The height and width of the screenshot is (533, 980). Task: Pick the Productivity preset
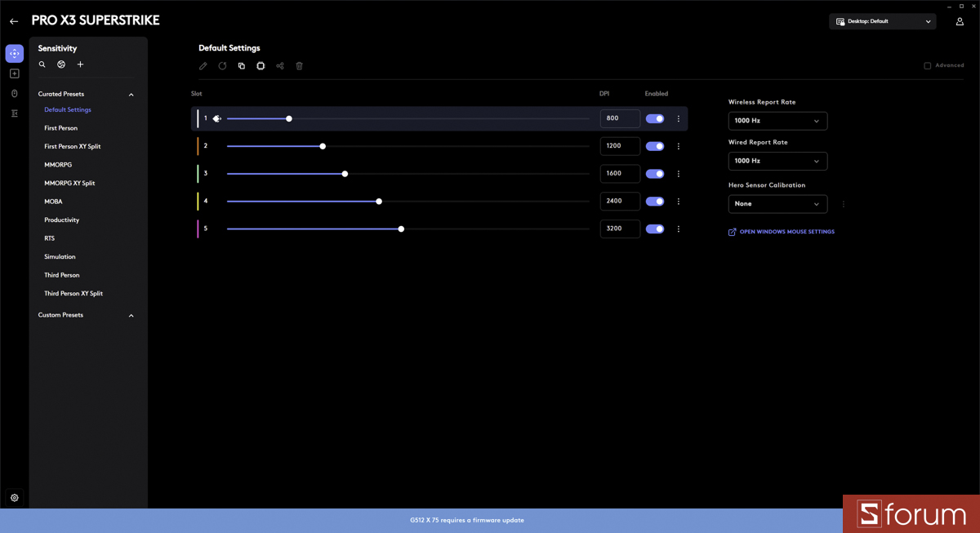coord(62,220)
